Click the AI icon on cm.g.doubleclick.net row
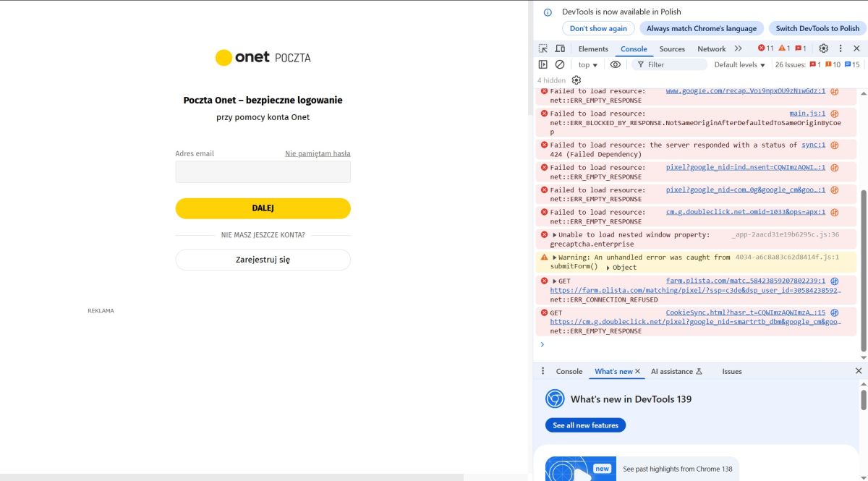The width and height of the screenshot is (868, 481). [834, 213]
